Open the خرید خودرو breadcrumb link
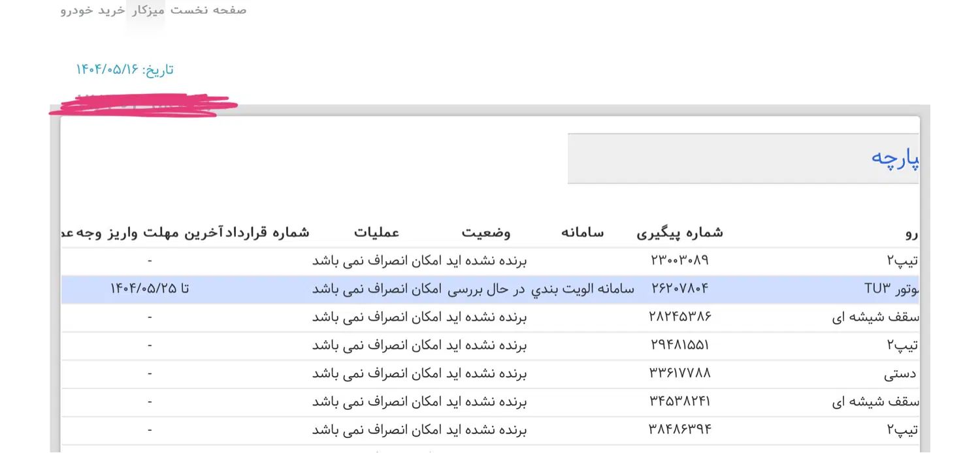980x453 pixels. (93, 10)
